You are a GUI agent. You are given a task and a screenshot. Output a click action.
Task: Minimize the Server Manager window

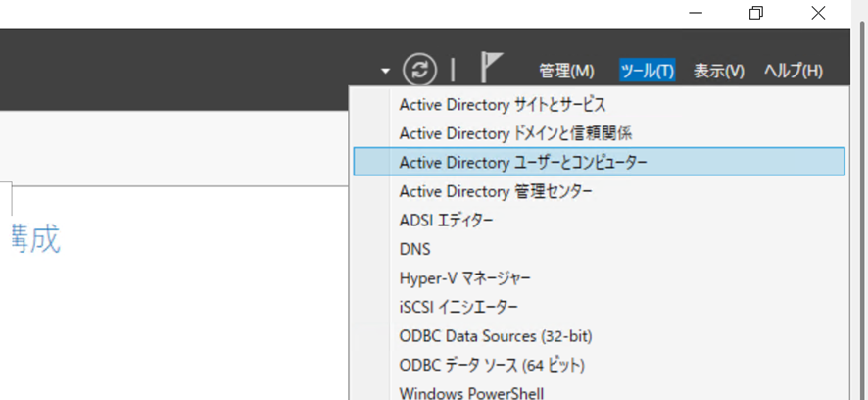pyautogui.click(x=696, y=13)
